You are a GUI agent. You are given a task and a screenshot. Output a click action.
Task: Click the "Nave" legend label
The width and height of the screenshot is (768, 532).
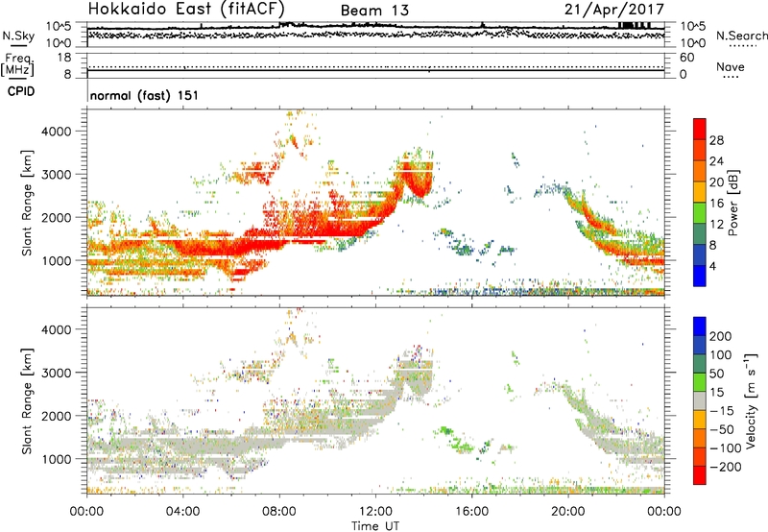pos(731,66)
